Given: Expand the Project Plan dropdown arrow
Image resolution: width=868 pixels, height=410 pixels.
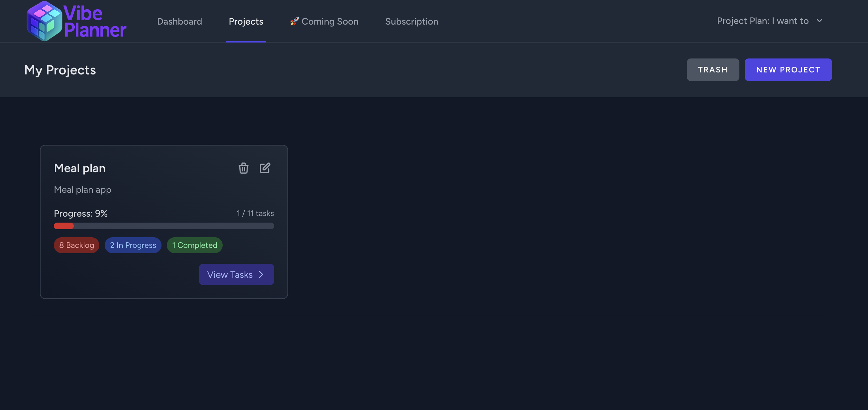Looking at the screenshot, I should 819,21.
